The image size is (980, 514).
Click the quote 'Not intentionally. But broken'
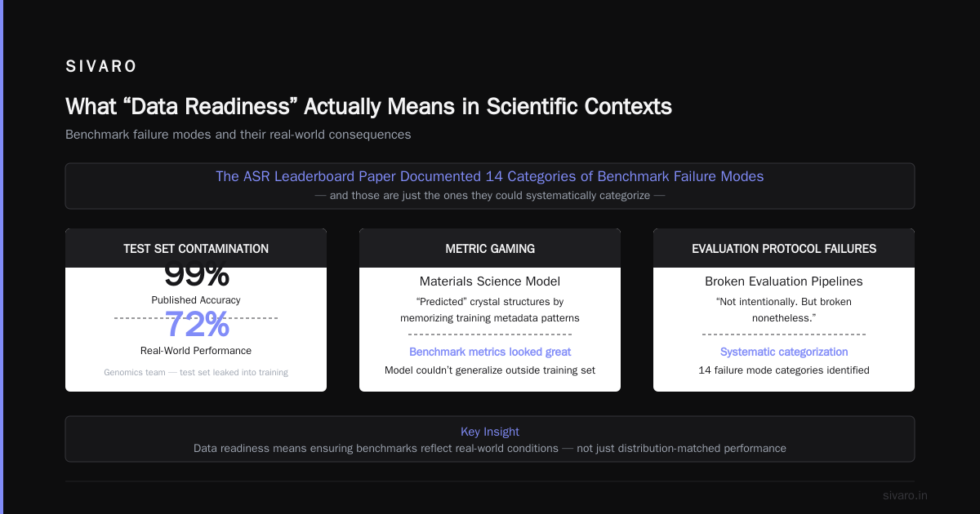pyautogui.click(x=784, y=302)
